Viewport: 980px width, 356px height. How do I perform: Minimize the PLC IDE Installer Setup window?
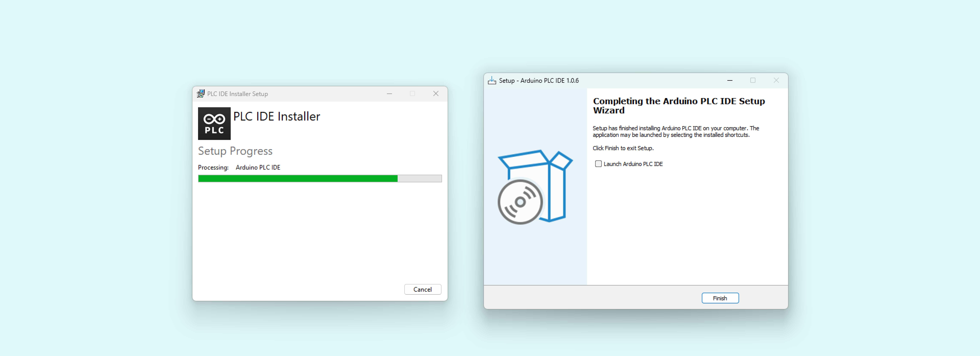[389, 94]
